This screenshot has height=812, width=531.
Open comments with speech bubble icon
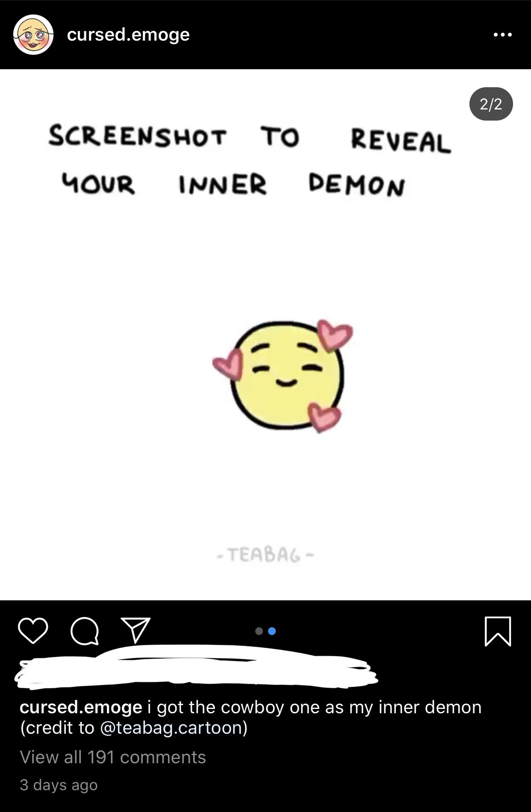[85, 631]
